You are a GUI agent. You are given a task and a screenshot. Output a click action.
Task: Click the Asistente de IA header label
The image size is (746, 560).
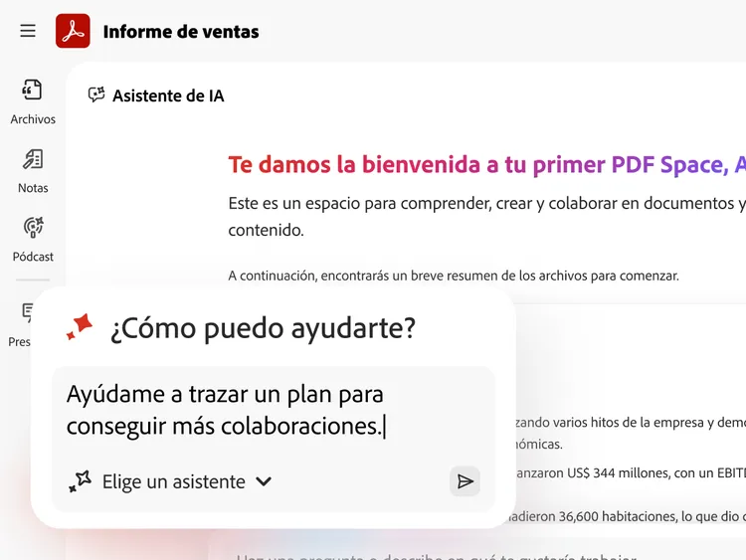(168, 95)
